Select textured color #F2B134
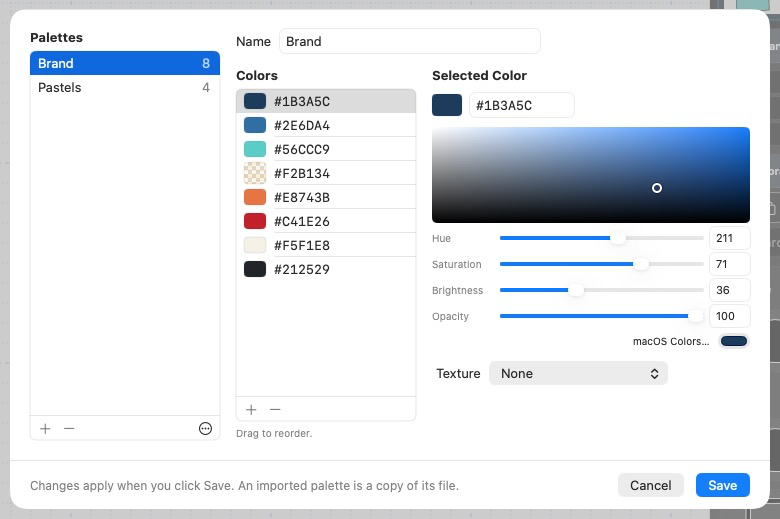This screenshot has width=780, height=519. pos(326,173)
